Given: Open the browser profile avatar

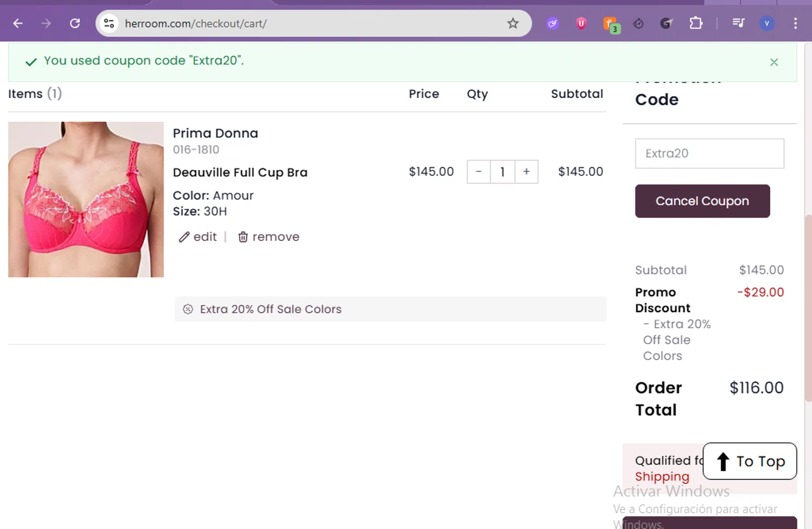Looking at the screenshot, I should pos(767,23).
